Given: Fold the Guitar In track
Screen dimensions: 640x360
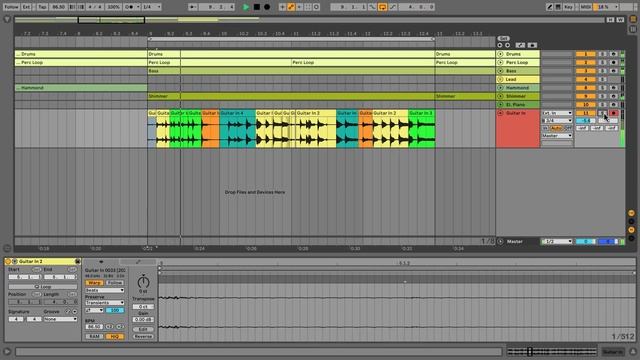Looking at the screenshot, I should 500,113.
